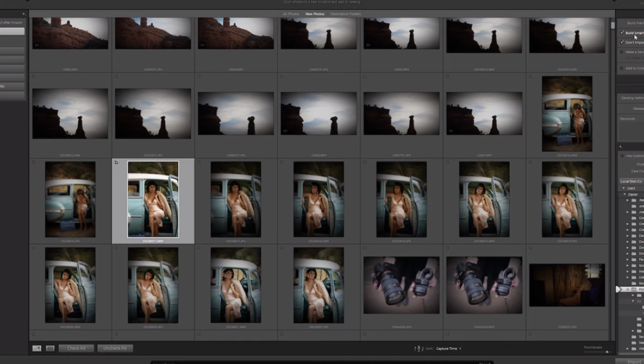Click into the Keywords field
This screenshot has height=364, width=644.
633,131
